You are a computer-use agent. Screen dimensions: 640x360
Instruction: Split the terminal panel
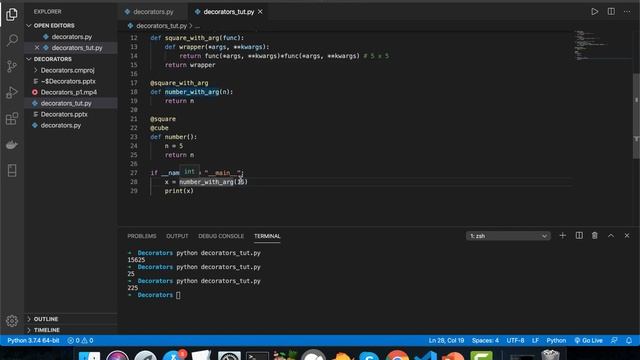coord(579,236)
